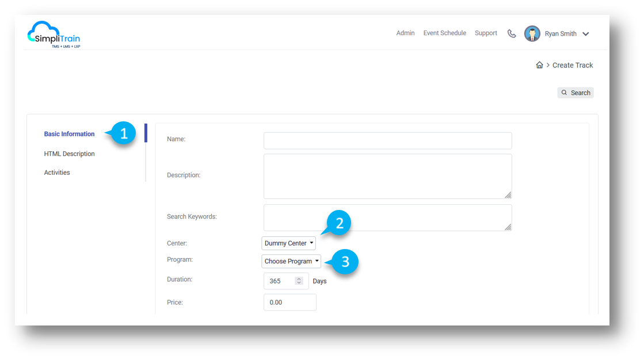This screenshot has width=644, height=360.
Task: Open the Admin menu
Action: (405, 33)
